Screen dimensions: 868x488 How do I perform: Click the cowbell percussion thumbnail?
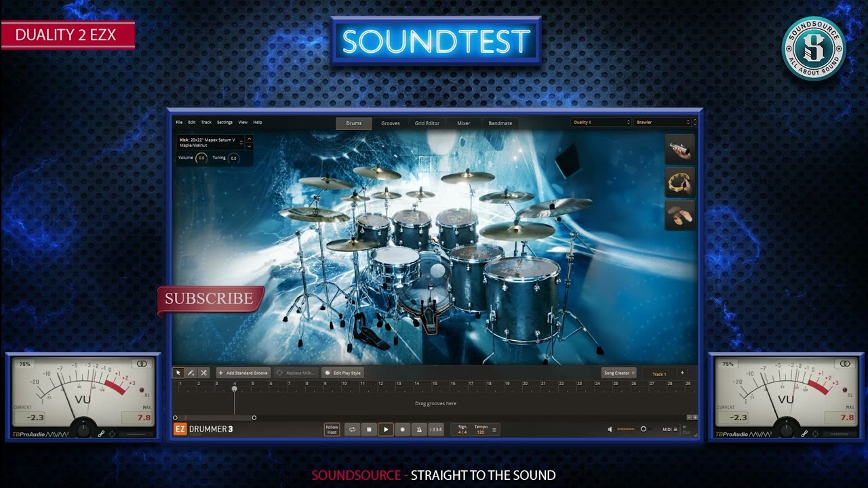679,149
